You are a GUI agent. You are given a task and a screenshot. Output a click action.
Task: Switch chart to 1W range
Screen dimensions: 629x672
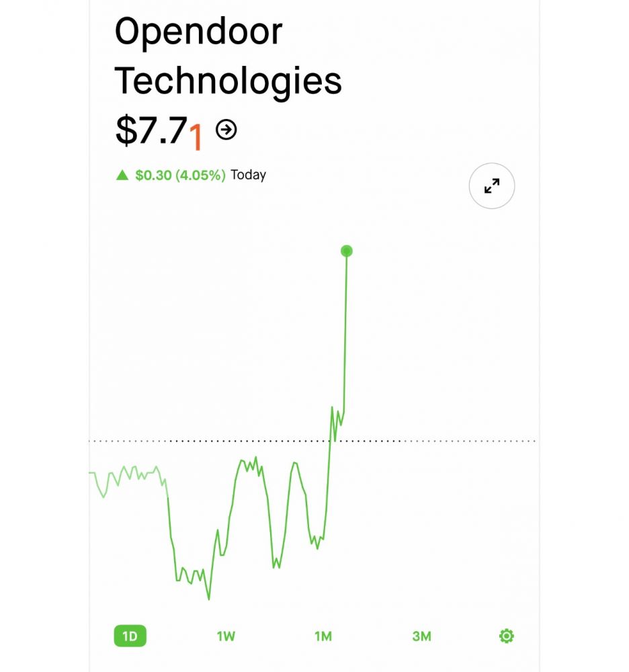point(226,636)
